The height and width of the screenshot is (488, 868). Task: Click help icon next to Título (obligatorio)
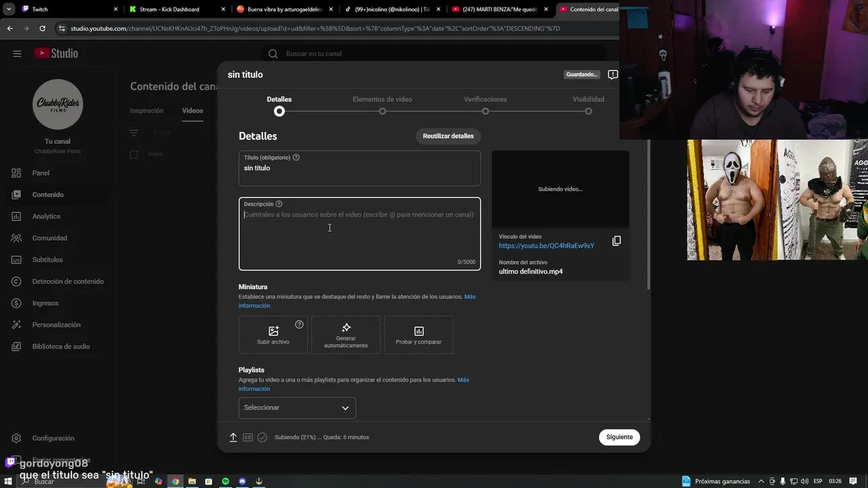(296, 157)
